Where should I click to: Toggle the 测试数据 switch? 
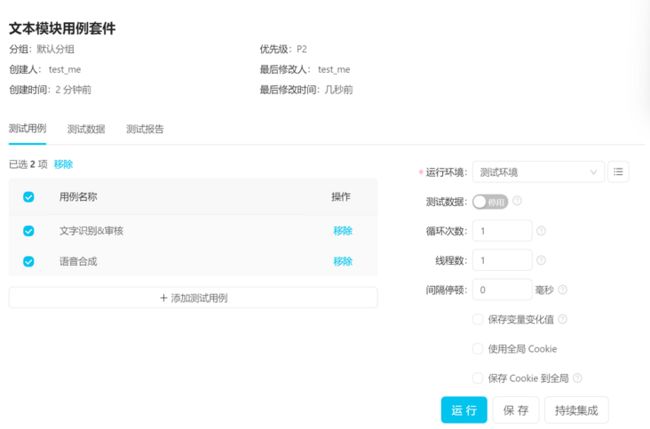click(x=490, y=202)
